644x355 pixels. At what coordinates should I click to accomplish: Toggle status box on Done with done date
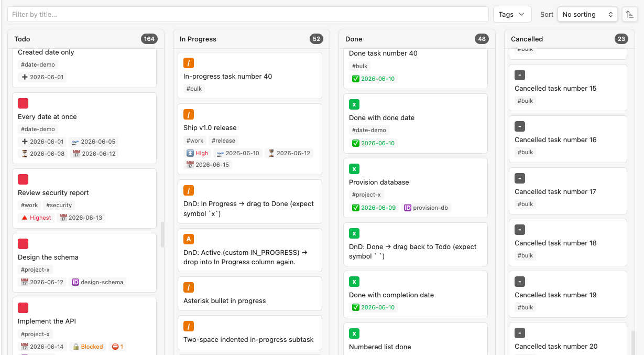[354, 104]
